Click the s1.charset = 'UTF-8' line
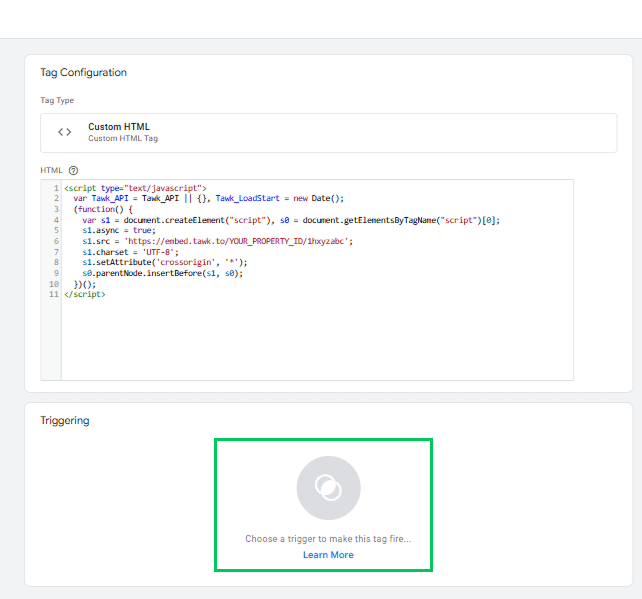This screenshot has height=599, width=642. (x=131, y=252)
